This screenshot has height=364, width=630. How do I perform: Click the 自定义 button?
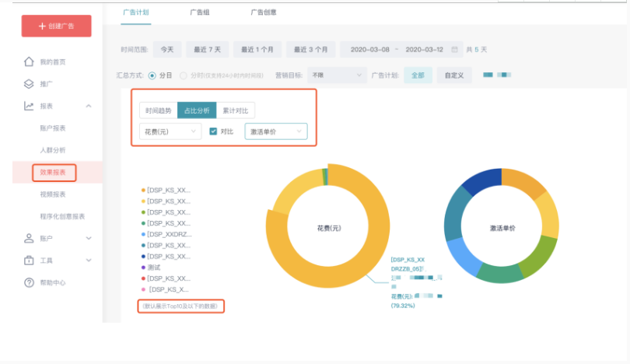[454, 75]
